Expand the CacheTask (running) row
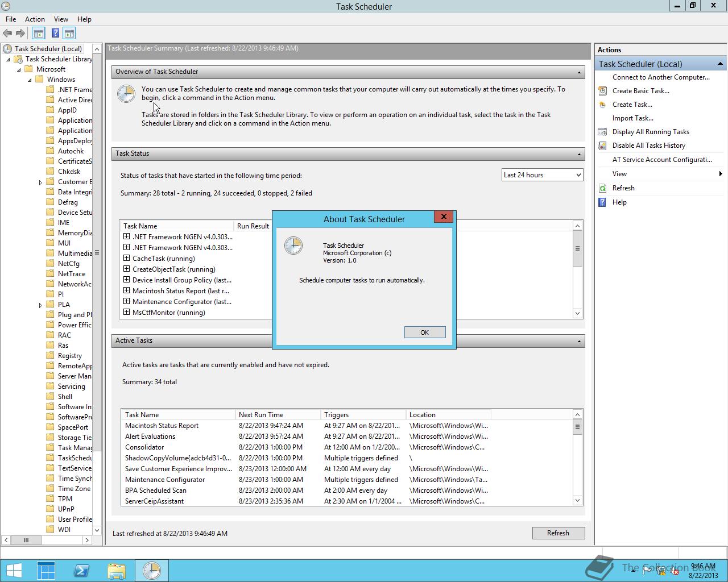The image size is (728, 582). coord(127,259)
